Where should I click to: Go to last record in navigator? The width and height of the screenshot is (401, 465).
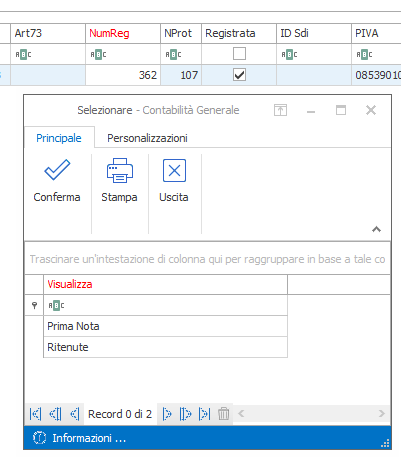tap(204, 414)
